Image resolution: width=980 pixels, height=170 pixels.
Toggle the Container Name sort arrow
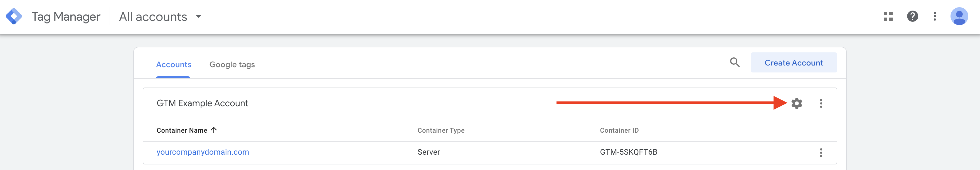coord(214,130)
